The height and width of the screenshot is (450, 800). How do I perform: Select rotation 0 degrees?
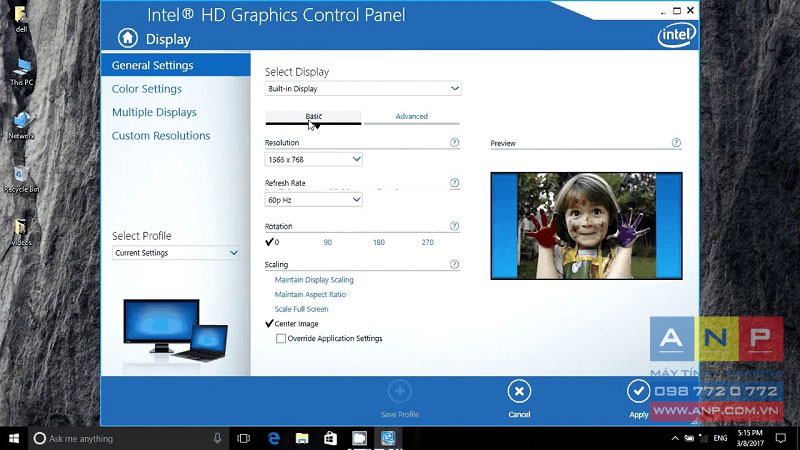(x=272, y=242)
